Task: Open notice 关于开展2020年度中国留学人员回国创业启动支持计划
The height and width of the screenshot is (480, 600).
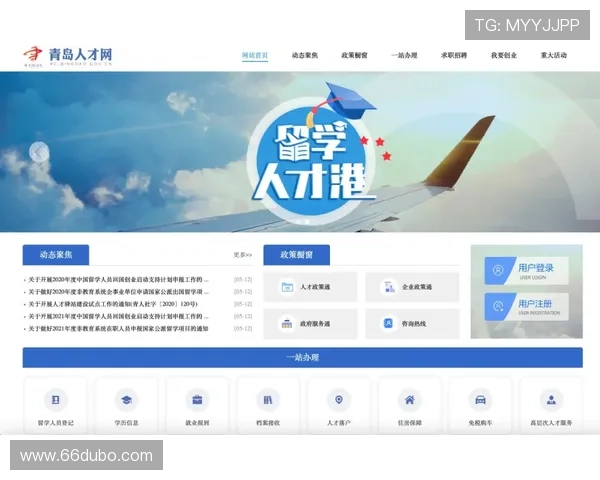Action: [118, 280]
